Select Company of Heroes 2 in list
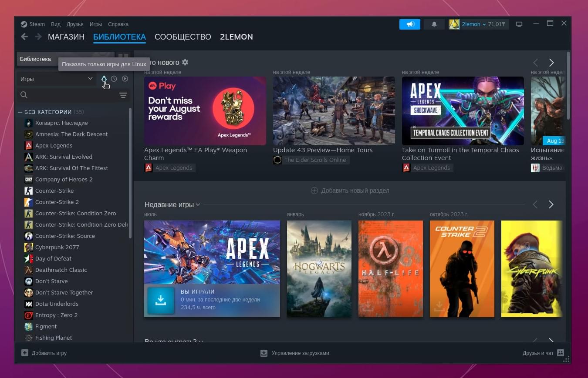 (x=64, y=180)
